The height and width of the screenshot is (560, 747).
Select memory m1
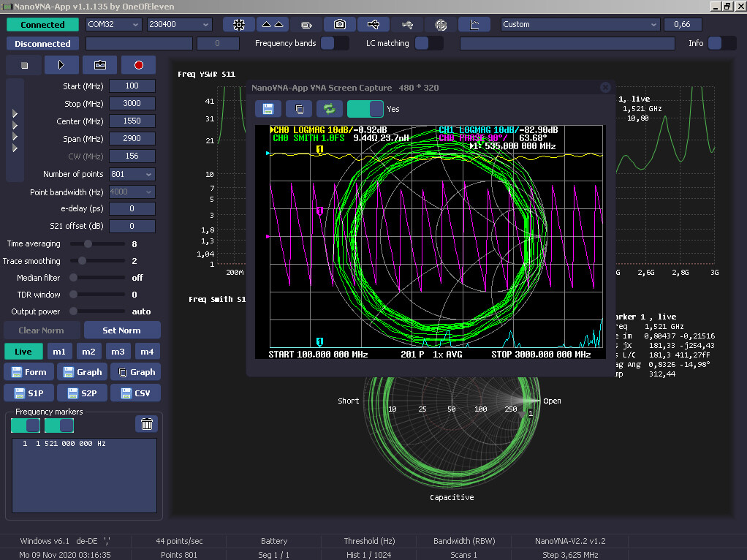59,352
